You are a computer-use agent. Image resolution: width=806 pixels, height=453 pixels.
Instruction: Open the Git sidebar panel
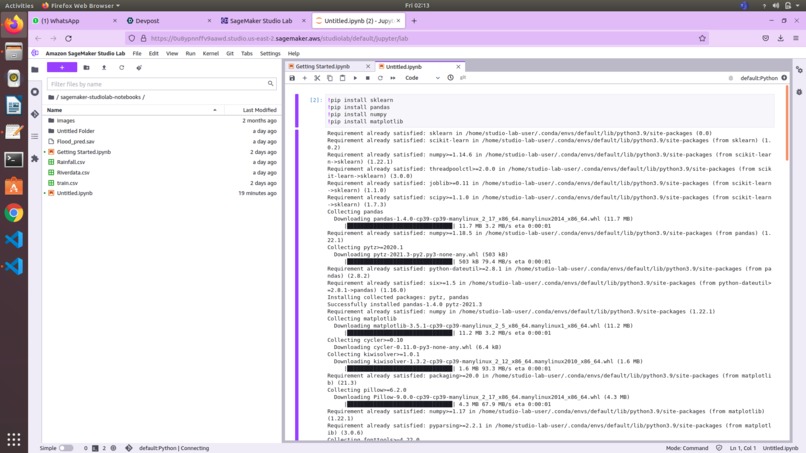coord(35,114)
